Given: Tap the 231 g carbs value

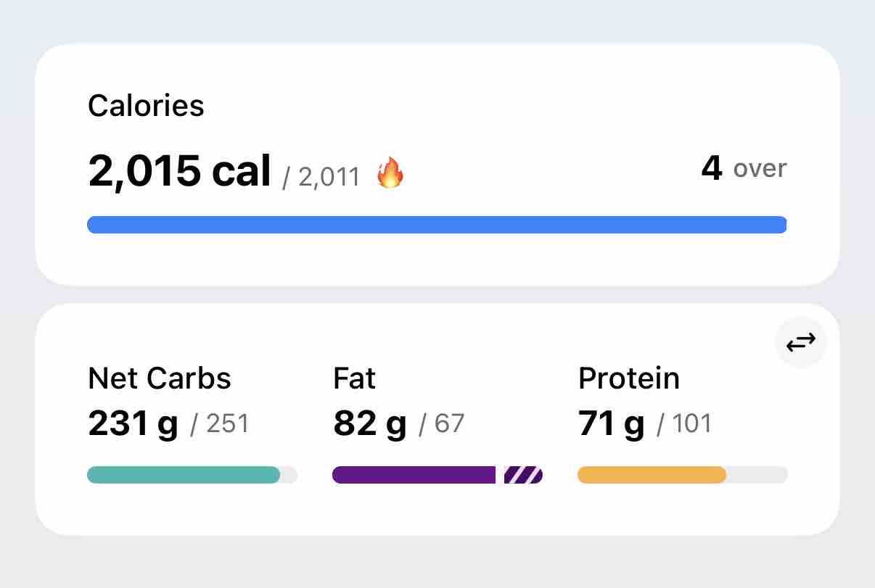Looking at the screenshot, I should (133, 424).
